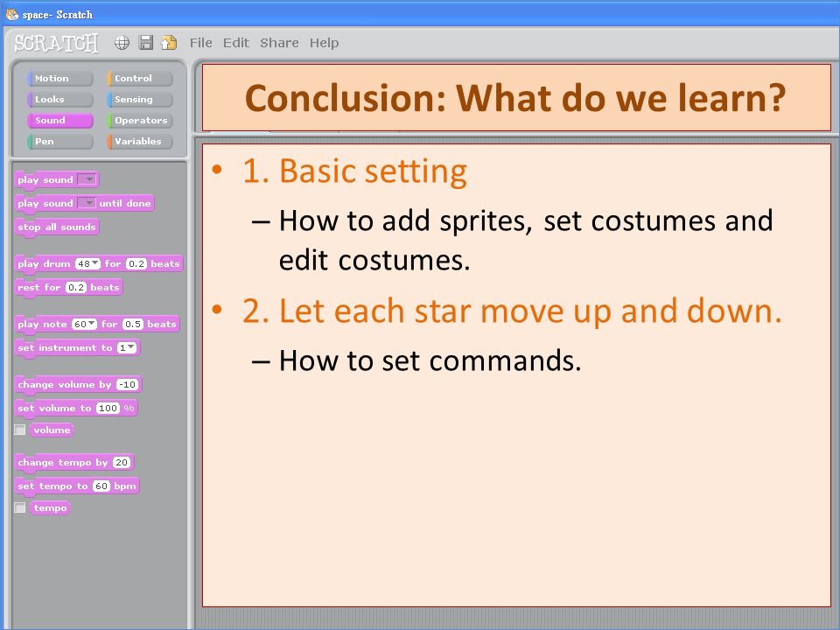Open dropdown in play sound until done block

point(87,203)
